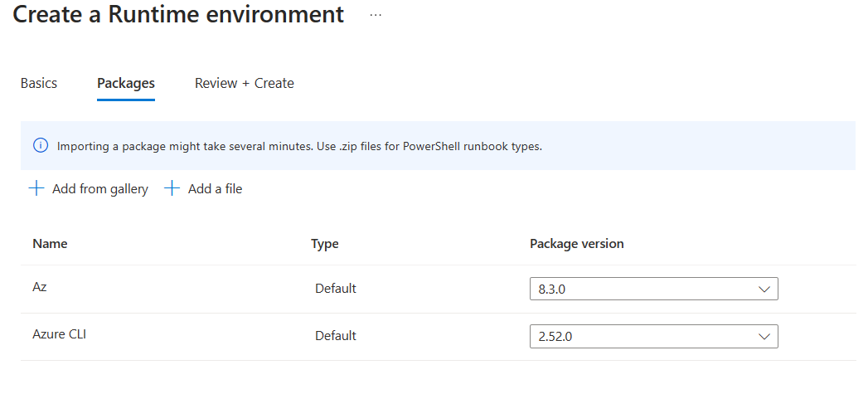Expand the chevron on the Az version dropdown
868x399 pixels.
764,289
